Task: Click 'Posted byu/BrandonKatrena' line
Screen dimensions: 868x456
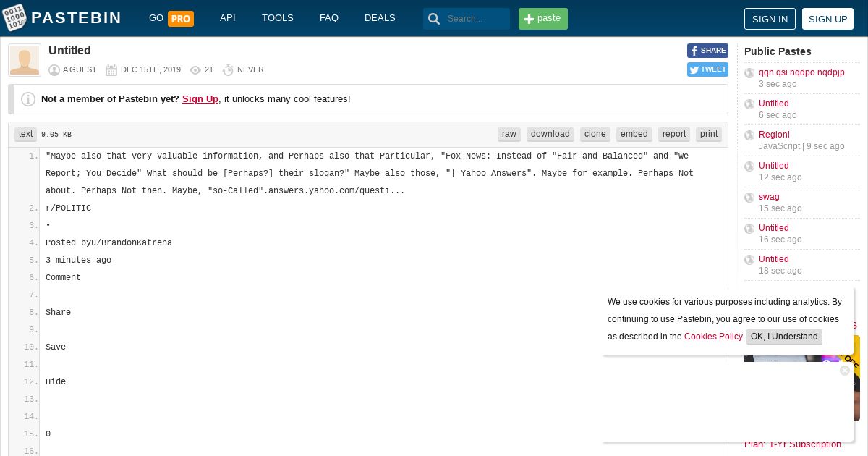Action: [x=109, y=243]
